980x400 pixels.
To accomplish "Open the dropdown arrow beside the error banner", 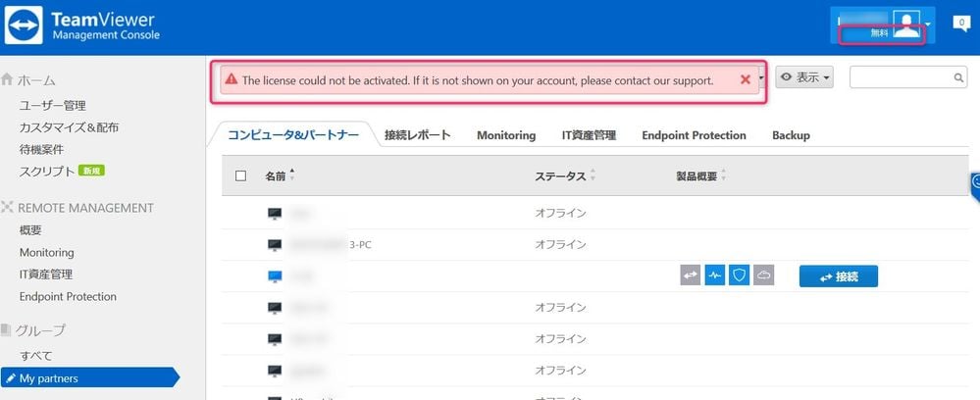I will [762, 78].
